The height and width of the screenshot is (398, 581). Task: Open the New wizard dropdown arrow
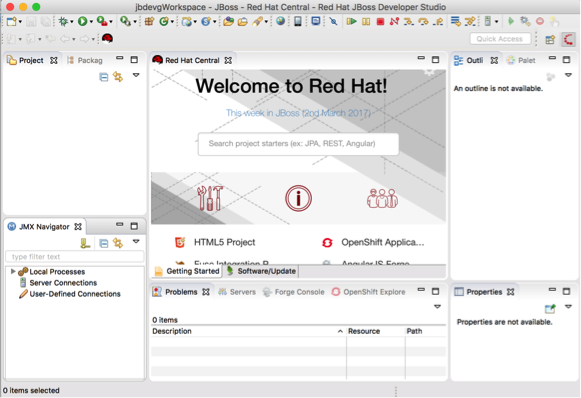coord(20,22)
